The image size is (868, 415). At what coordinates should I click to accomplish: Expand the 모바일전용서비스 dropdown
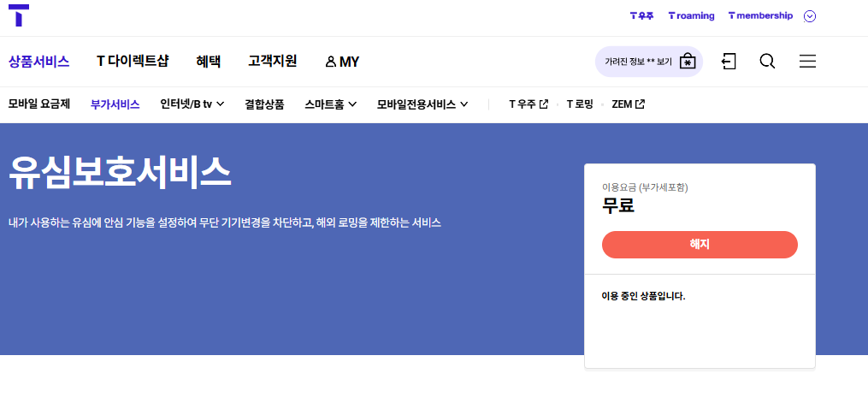coord(423,104)
